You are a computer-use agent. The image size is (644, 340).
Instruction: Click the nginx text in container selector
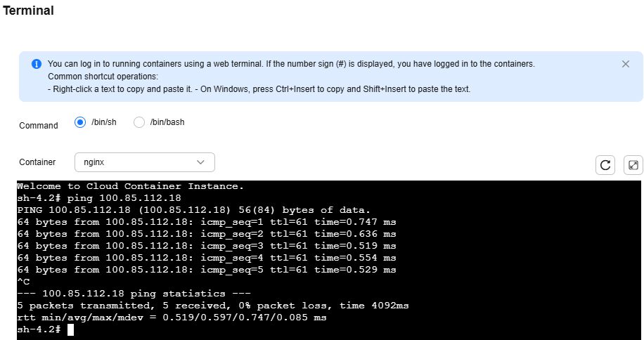[94, 162]
